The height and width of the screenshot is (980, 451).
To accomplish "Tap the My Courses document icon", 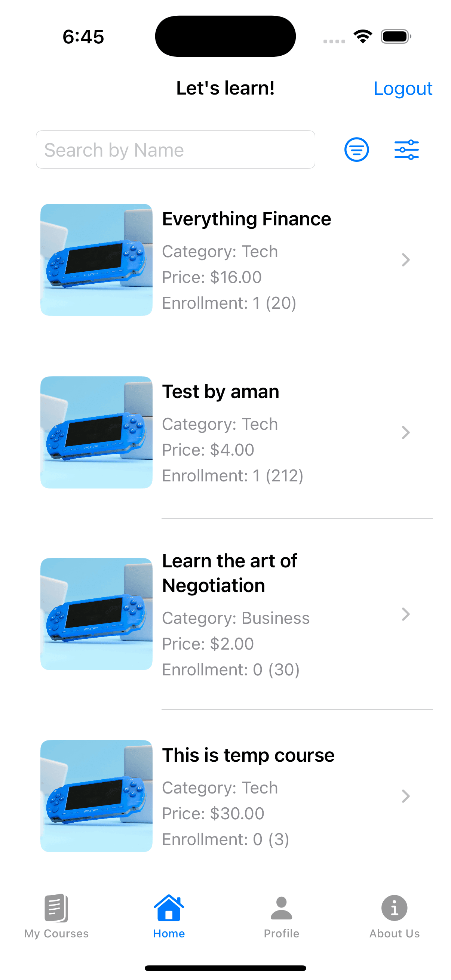I will 56,908.
